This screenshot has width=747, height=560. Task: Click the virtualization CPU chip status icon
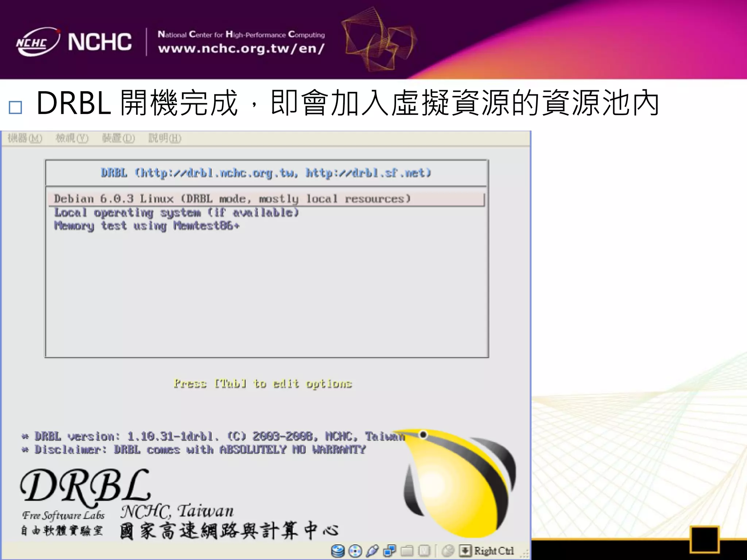(424, 551)
